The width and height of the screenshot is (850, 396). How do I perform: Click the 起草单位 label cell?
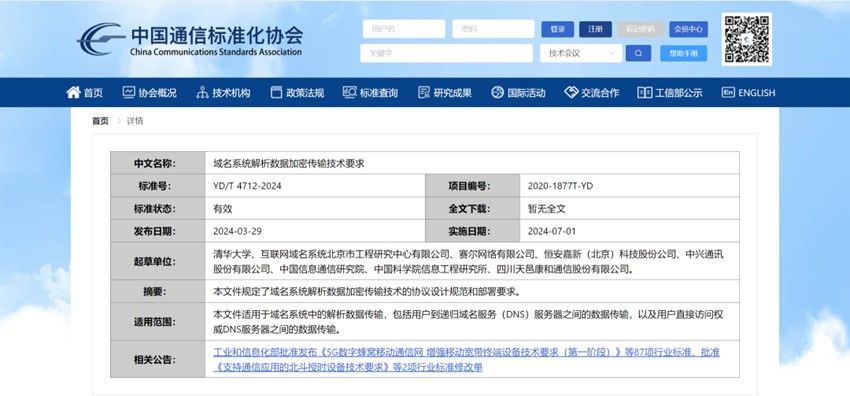(x=158, y=261)
